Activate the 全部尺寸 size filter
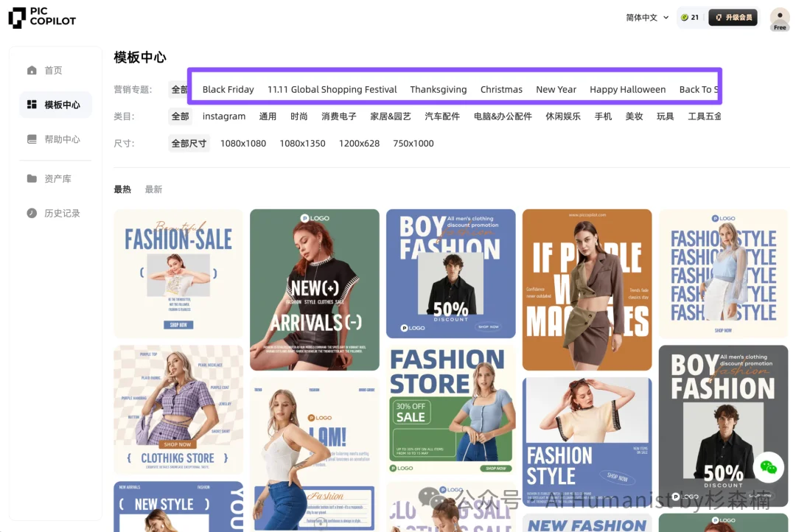 click(189, 143)
